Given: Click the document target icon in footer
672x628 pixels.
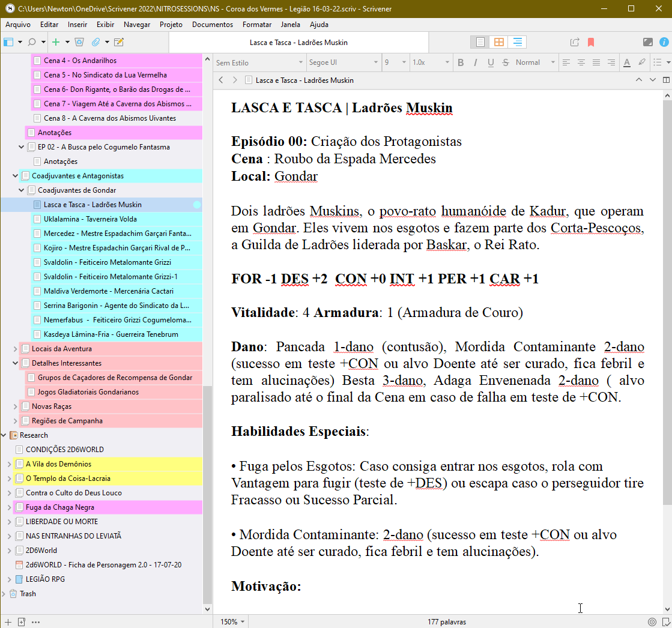Looking at the screenshot, I should [652, 622].
